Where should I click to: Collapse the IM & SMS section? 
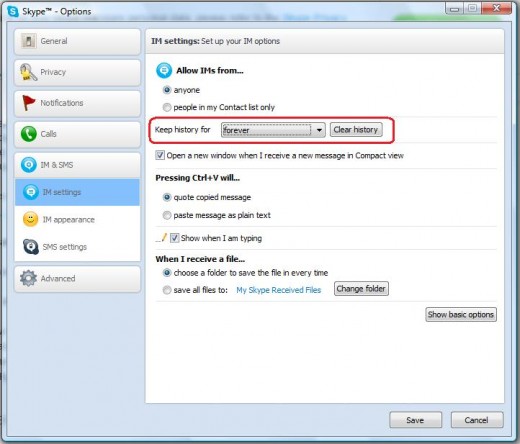[77, 165]
